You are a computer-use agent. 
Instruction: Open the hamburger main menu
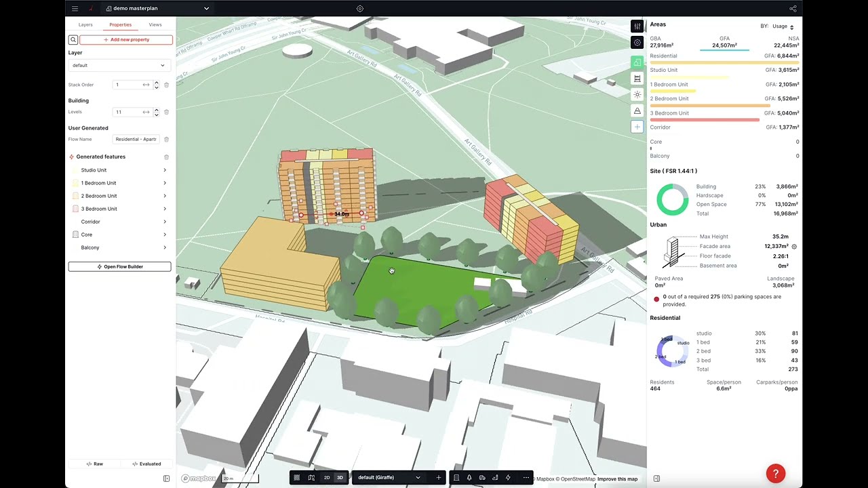coord(75,9)
